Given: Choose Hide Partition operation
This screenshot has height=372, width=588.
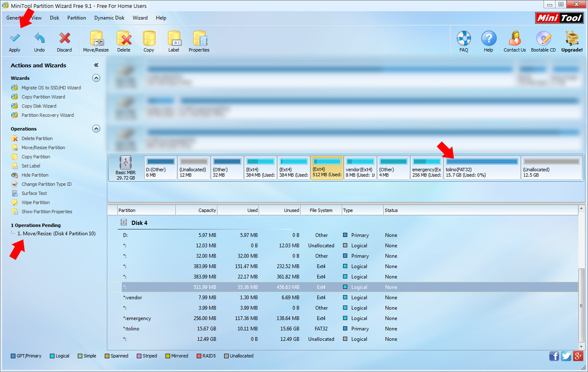Looking at the screenshot, I should pyautogui.click(x=35, y=175).
